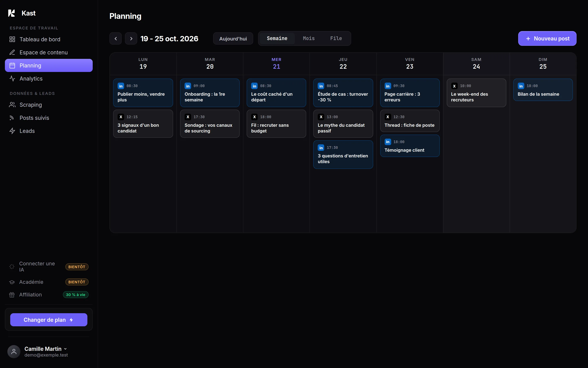Click the Aujourd'hui button
588x368 pixels.
click(233, 38)
